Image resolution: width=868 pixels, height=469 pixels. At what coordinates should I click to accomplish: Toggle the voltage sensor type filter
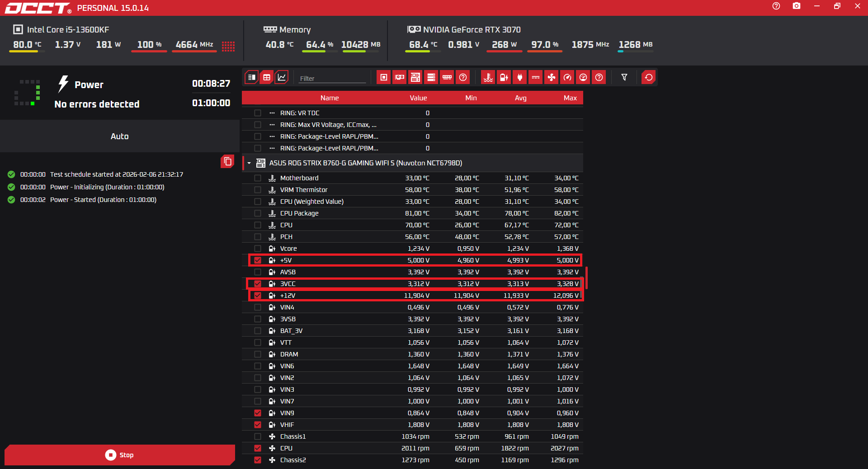[x=504, y=77]
